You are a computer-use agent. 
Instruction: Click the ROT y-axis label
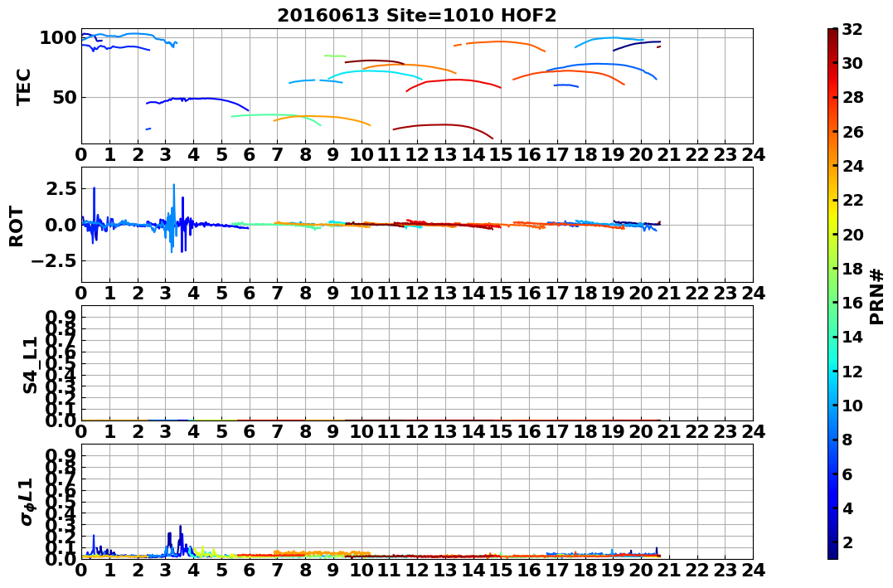(x=17, y=226)
